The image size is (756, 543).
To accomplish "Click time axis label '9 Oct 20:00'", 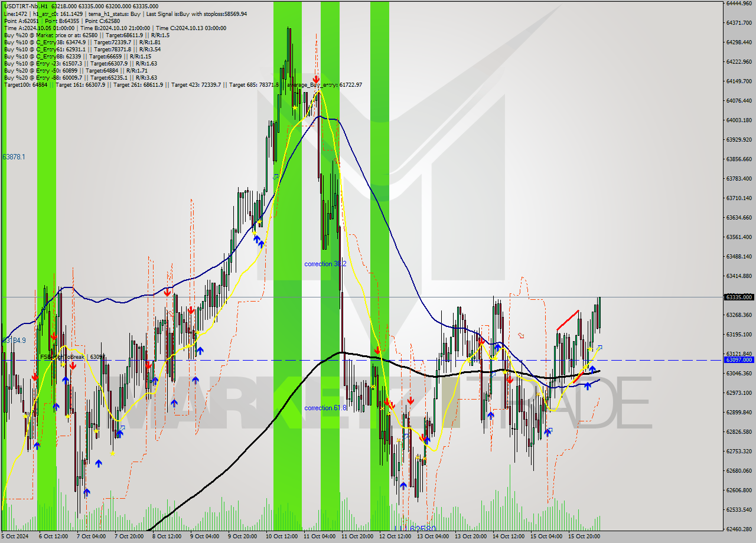I will click(243, 537).
